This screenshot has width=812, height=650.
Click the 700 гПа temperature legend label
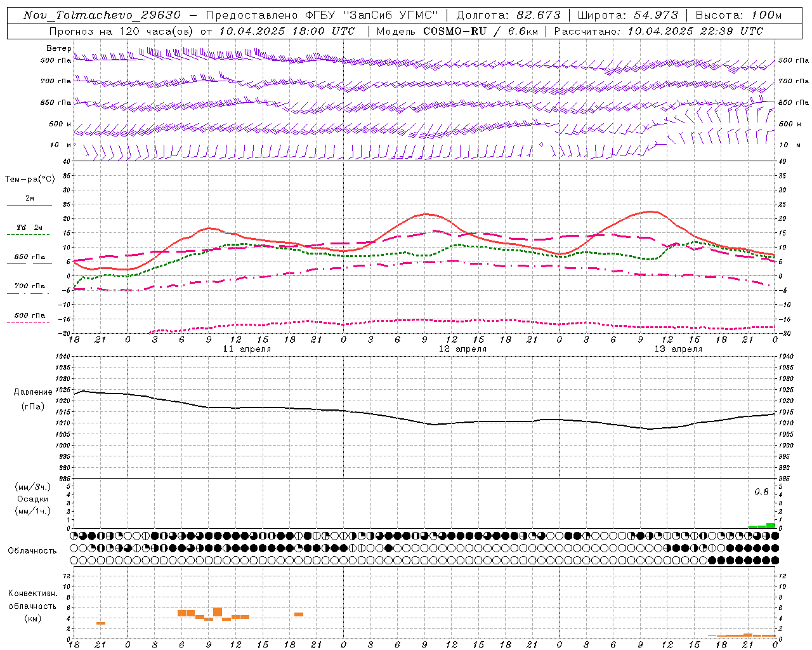tap(30, 286)
